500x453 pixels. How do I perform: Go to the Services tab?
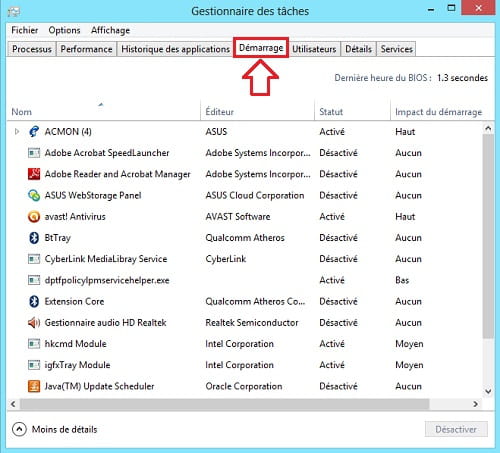[x=397, y=49]
